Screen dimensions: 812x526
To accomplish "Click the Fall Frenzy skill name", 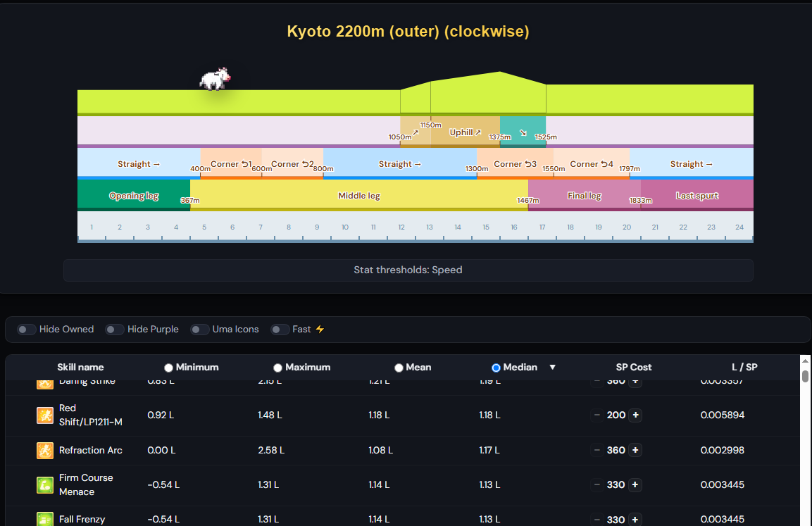I will [x=82, y=519].
